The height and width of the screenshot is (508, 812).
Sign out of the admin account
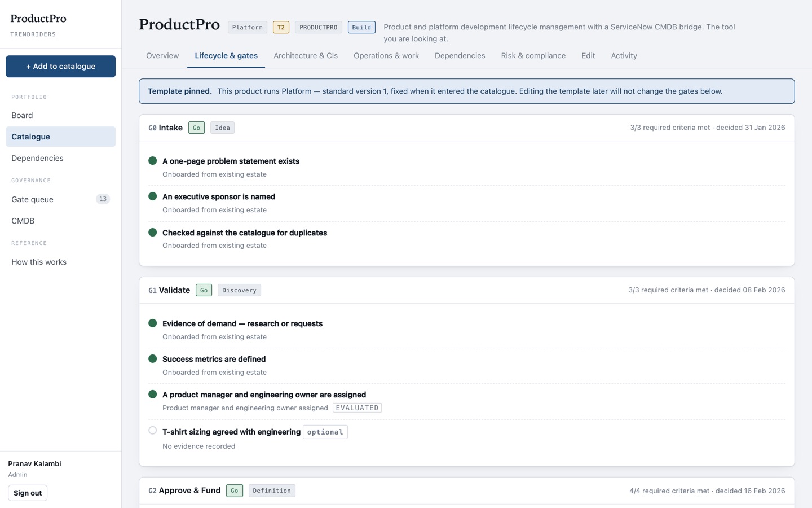(x=28, y=493)
